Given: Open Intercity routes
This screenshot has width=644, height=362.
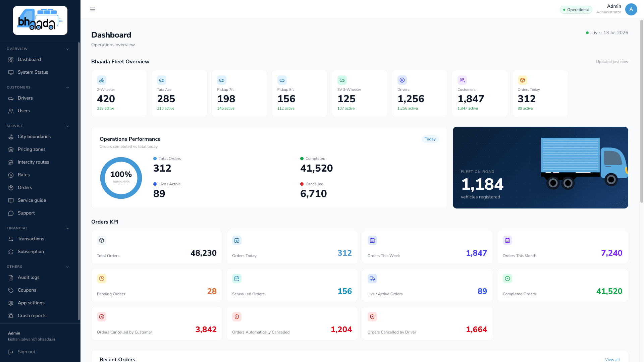Looking at the screenshot, I should click(x=39, y=162).
